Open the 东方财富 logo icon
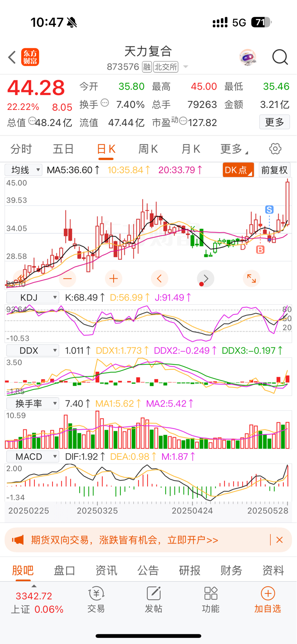This screenshot has width=297, height=644. click(30, 57)
